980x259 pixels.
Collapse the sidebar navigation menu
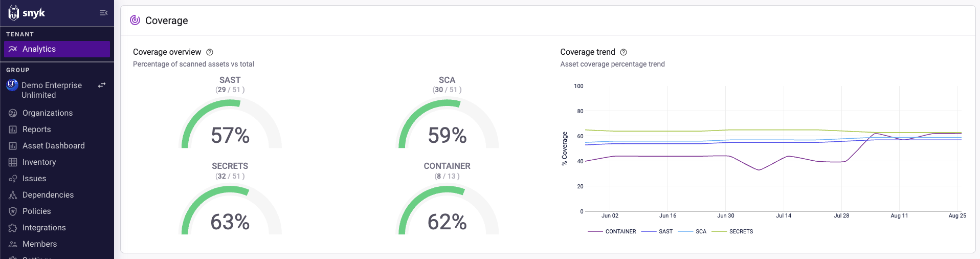103,13
